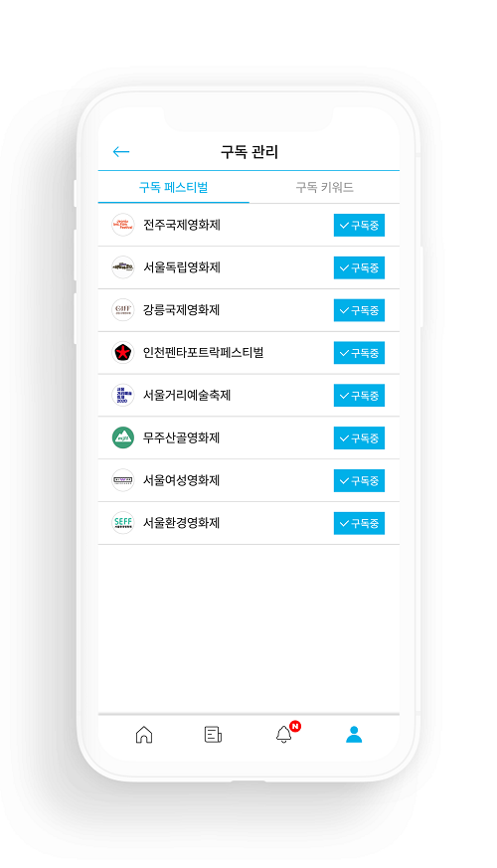Select the 구독 페스티벌 tab

173,187
